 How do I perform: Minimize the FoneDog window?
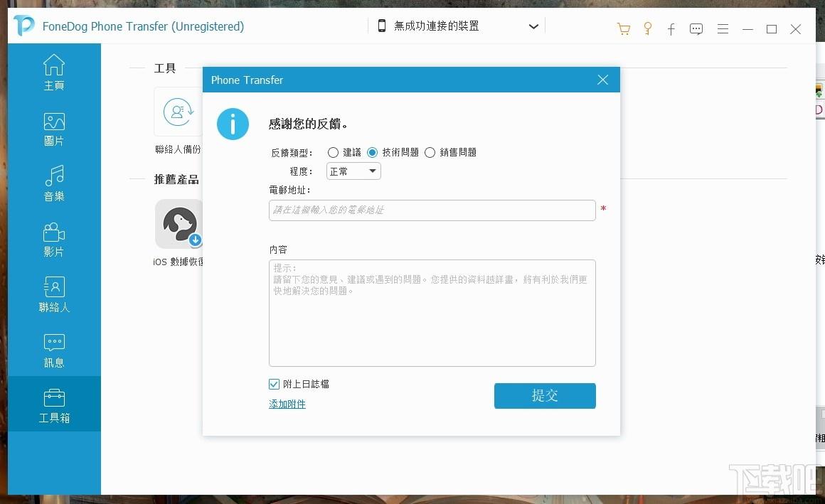click(747, 29)
